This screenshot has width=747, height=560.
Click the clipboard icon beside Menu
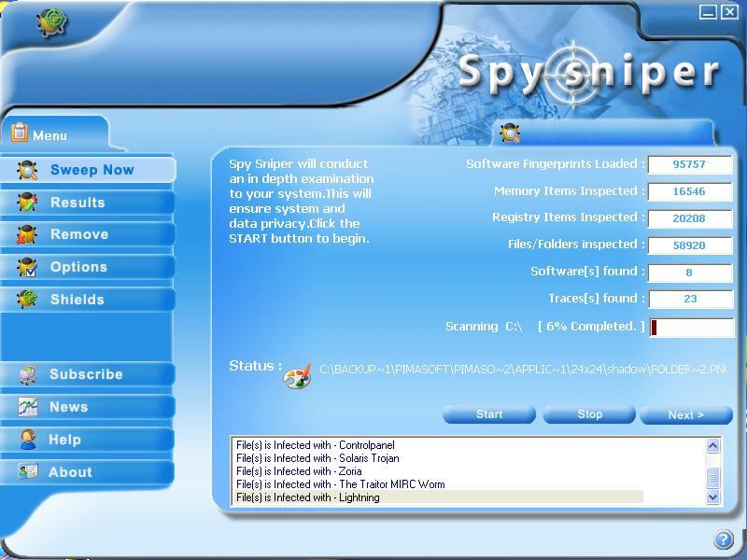[19, 132]
